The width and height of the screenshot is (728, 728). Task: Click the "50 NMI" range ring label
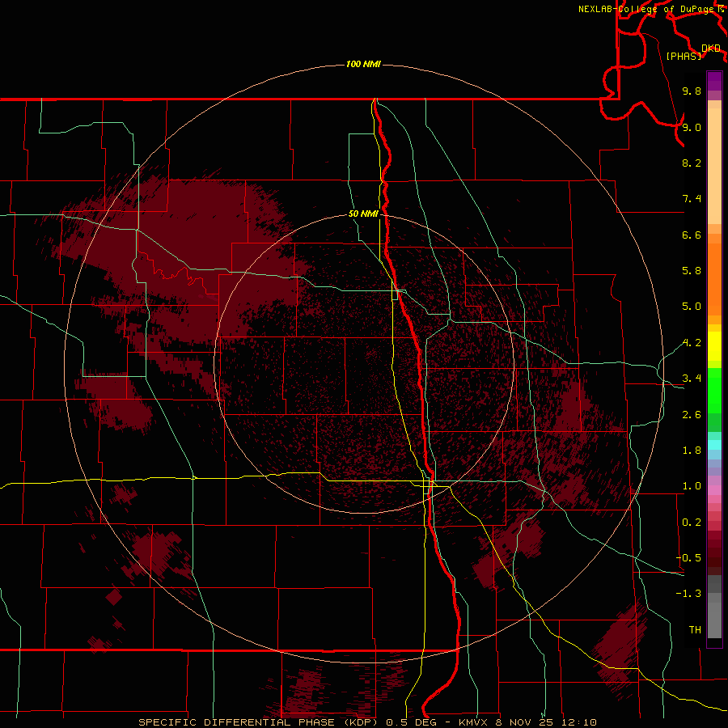tap(363, 214)
